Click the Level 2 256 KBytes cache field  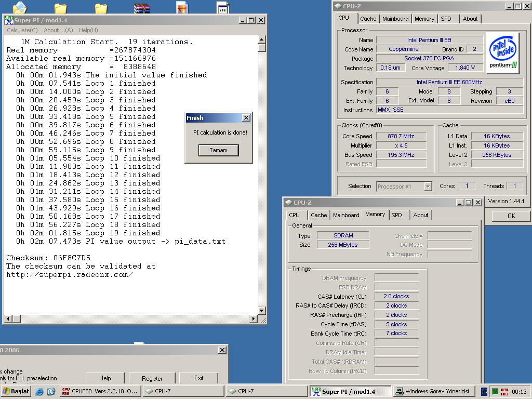coord(497,155)
